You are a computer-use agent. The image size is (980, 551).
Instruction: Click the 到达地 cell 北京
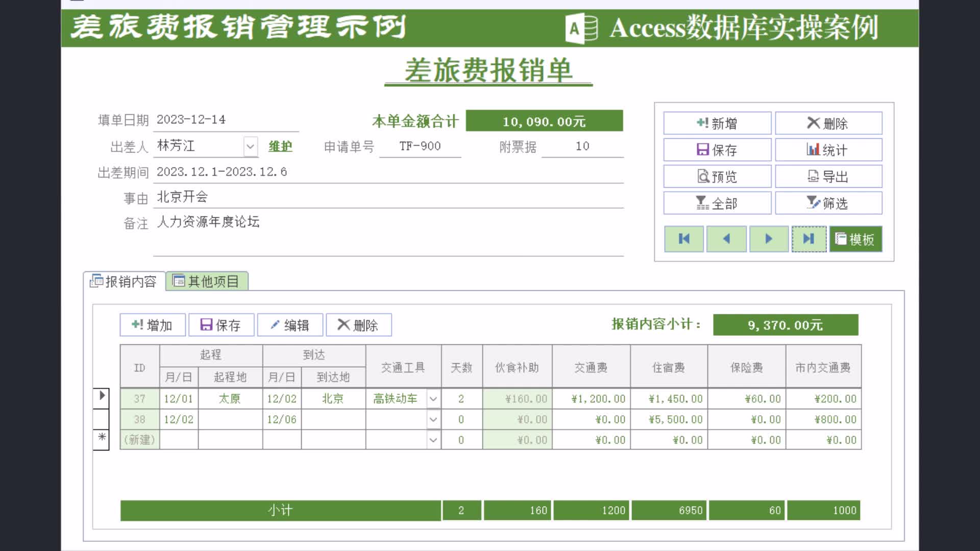coord(333,399)
